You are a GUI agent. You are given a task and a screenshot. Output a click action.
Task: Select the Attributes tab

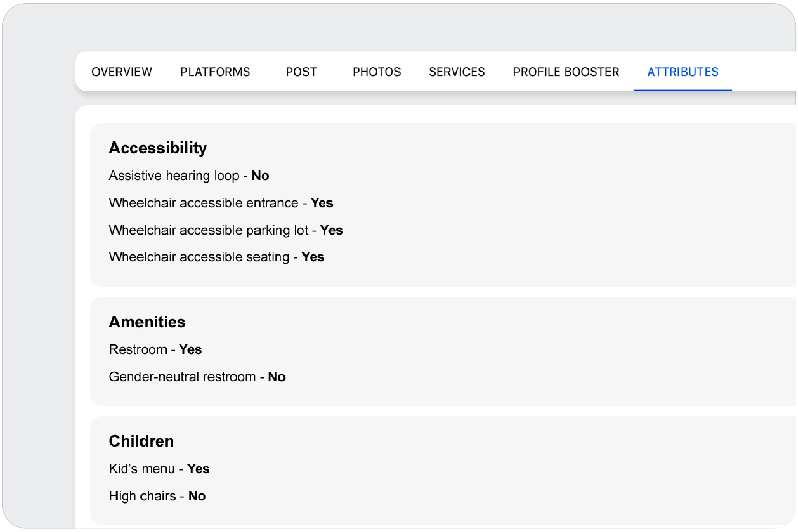coord(683,72)
